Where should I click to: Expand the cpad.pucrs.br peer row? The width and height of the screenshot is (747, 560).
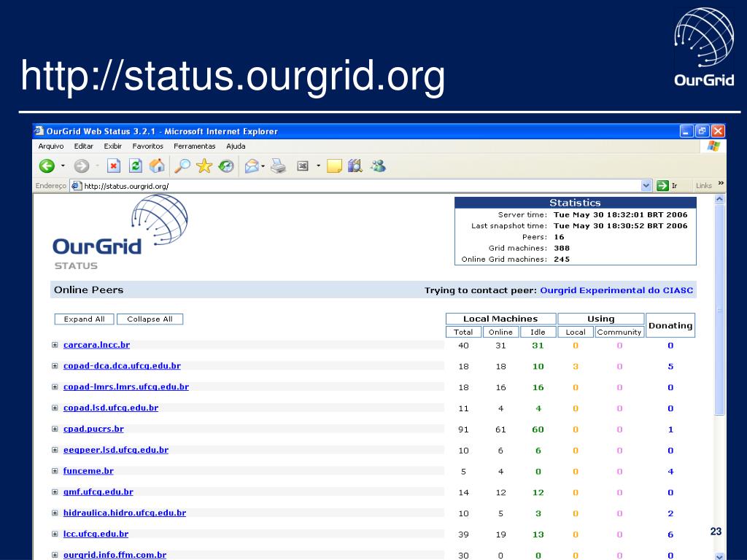[55, 429]
